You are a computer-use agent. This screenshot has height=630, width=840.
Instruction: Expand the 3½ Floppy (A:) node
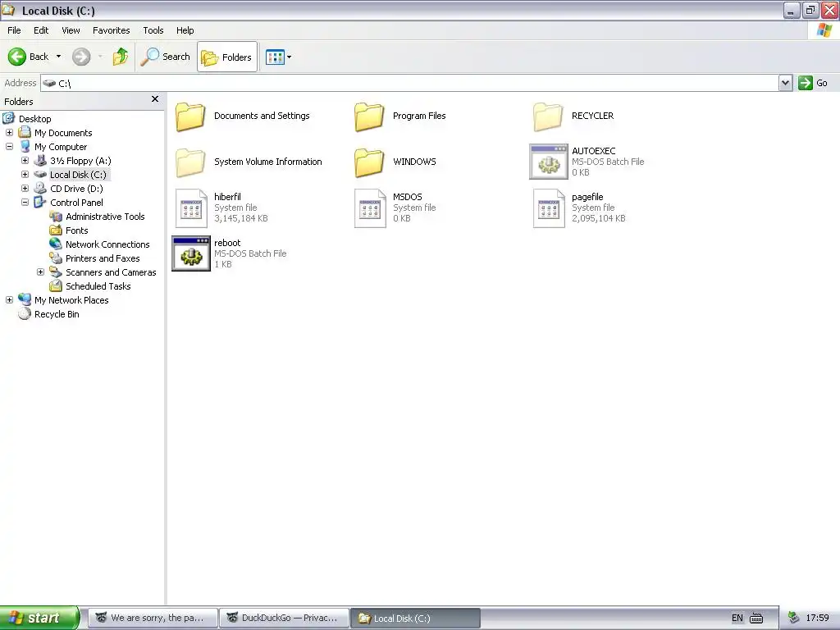click(x=25, y=160)
